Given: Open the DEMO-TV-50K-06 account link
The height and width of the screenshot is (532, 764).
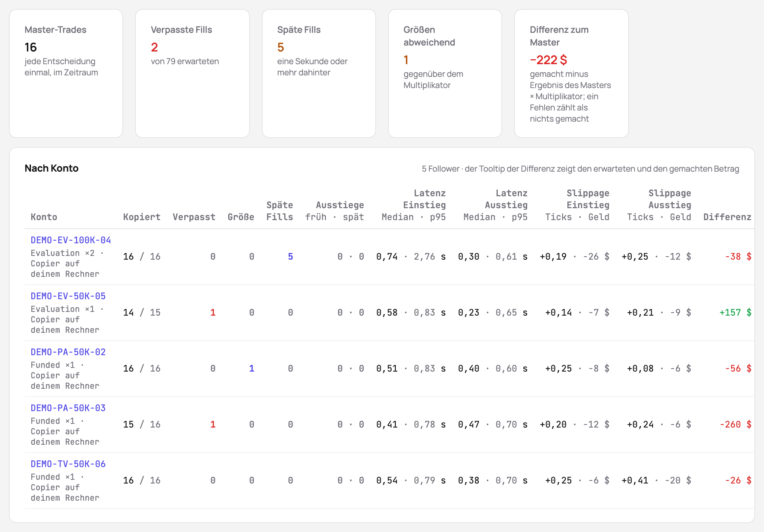Looking at the screenshot, I should click(68, 464).
